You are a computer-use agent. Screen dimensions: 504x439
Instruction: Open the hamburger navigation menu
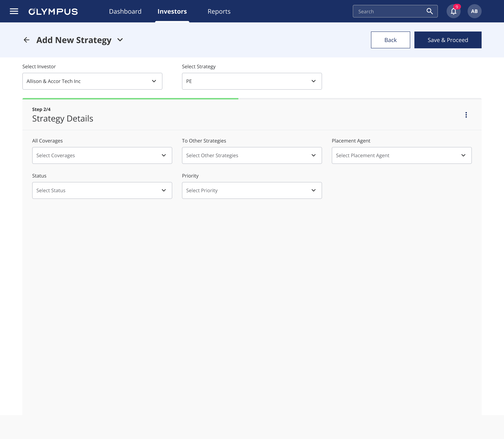click(x=14, y=11)
